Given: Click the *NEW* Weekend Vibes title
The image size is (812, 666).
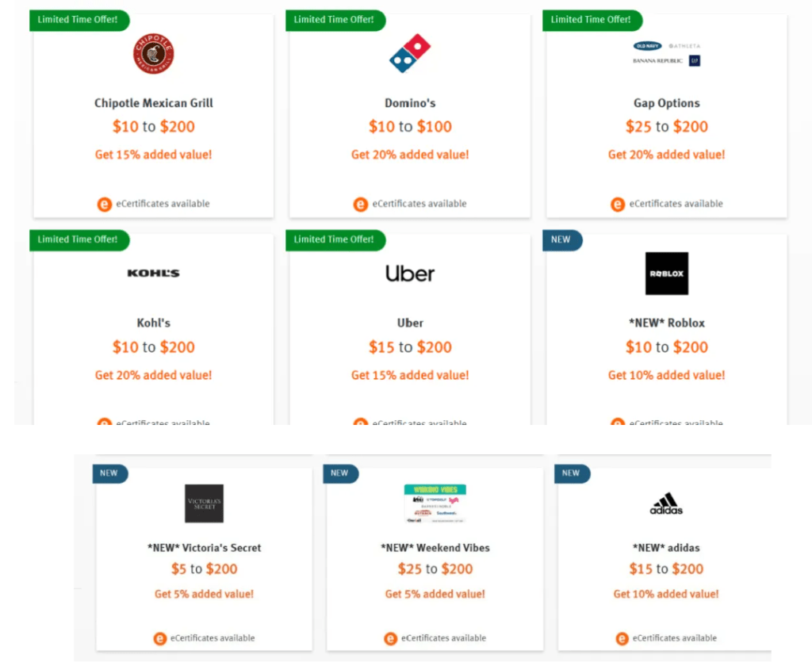Looking at the screenshot, I should (435, 548).
